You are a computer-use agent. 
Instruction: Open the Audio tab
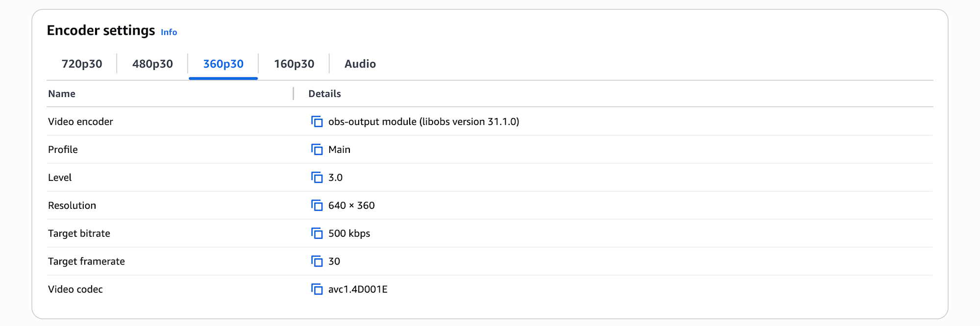360,64
